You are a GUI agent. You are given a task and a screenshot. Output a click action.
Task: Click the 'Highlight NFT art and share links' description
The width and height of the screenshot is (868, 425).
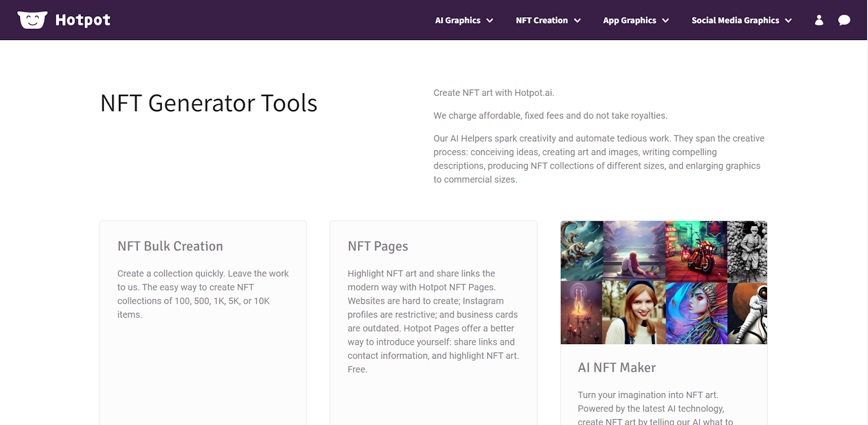(433, 321)
